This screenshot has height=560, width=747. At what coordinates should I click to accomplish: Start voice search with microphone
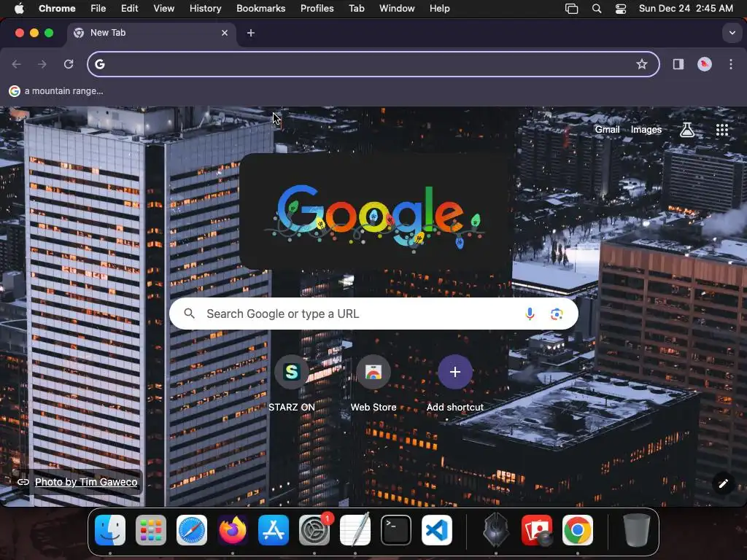click(530, 314)
